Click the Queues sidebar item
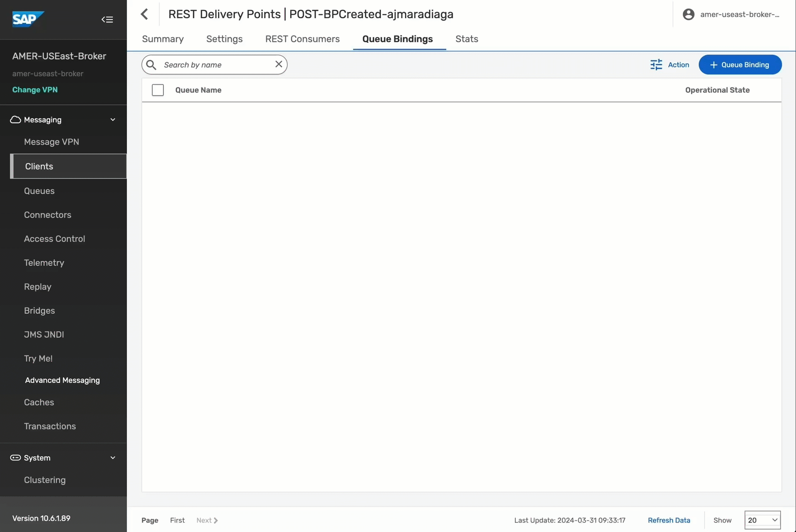Viewport: 796px width, 532px height. point(39,190)
